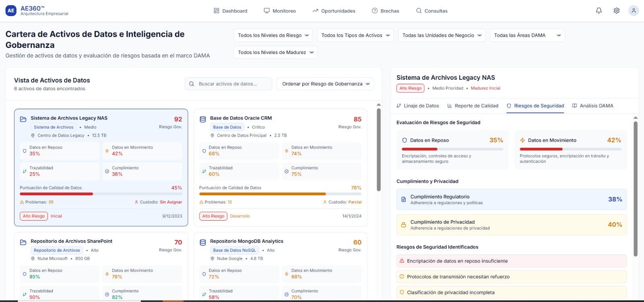Click warning icon beside Encriptación insuficiente risk

[x=402, y=261]
